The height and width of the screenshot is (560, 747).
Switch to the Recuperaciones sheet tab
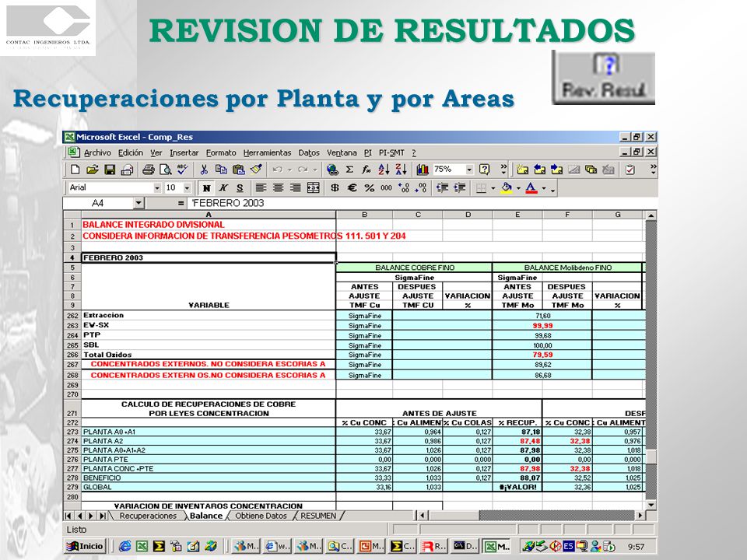tap(148, 516)
